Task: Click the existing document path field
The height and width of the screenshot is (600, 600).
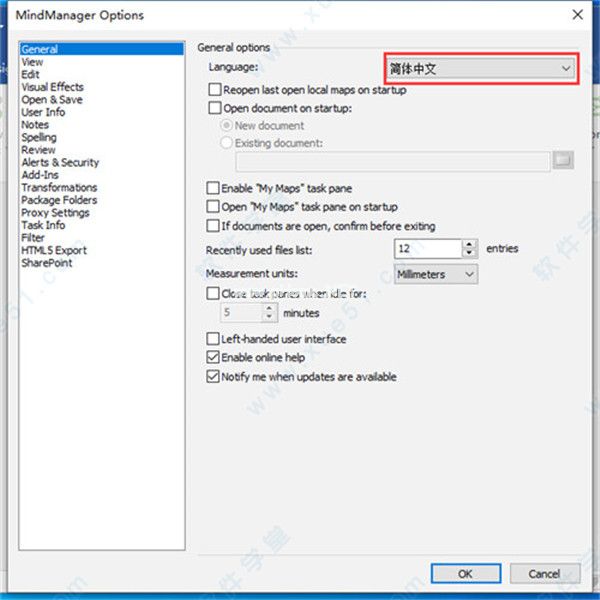Action: tap(393, 161)
